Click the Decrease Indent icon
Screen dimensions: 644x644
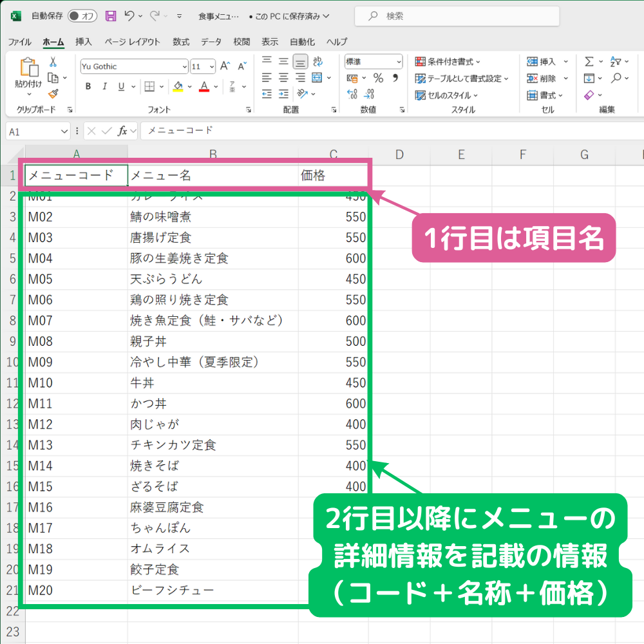coord(267,94)
